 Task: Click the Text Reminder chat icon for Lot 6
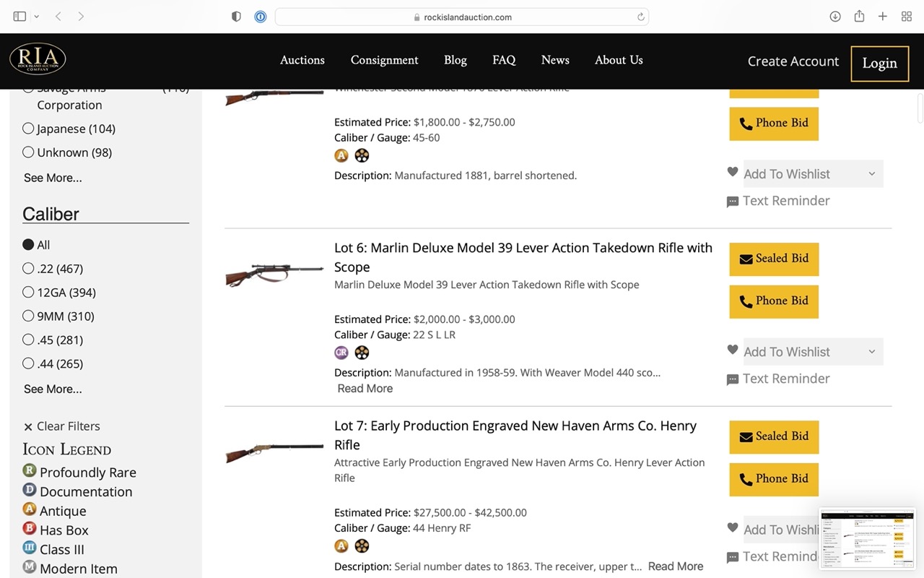coord(733,380)
